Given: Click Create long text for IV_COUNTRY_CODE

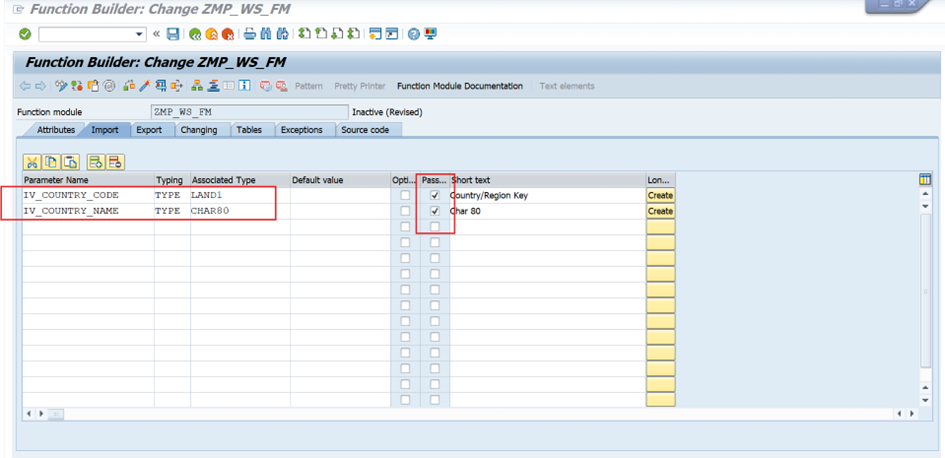Looking at the screenshot, I should tap(661, 195).
